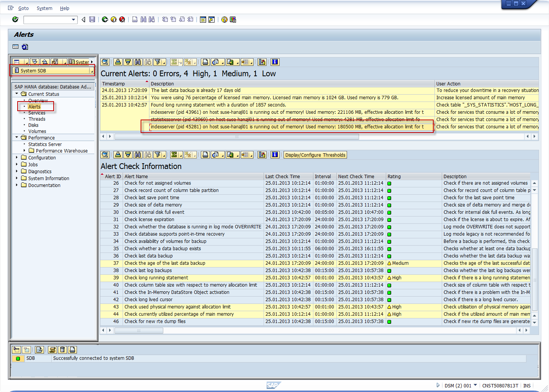Expand the Documentation folder node
This screenshot has width=549, height=392.
pyautogui.click(x=17, y=185)
